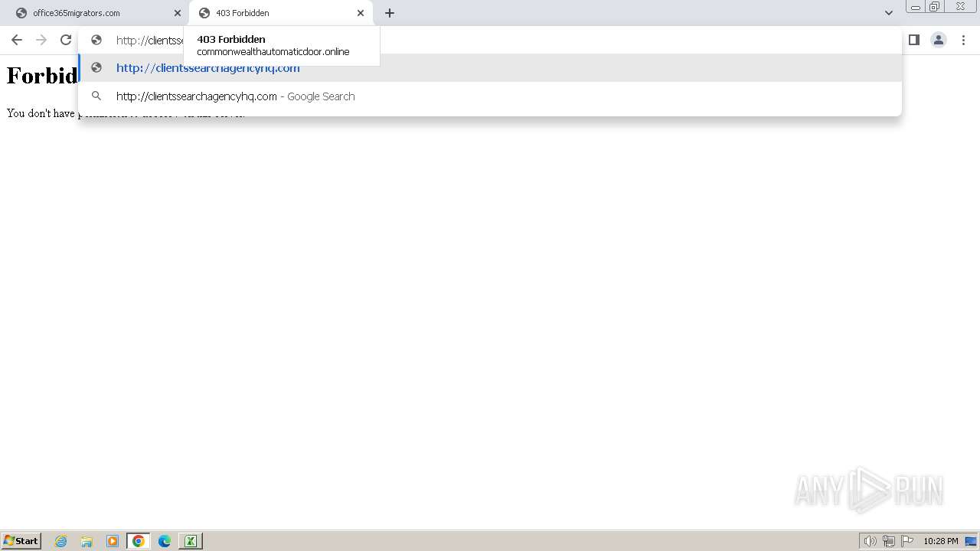Click the magnifier icon beside Google Search suggestion
This screenshot has height=551, width=980.
pyautogui.click(x=96, y=96)
